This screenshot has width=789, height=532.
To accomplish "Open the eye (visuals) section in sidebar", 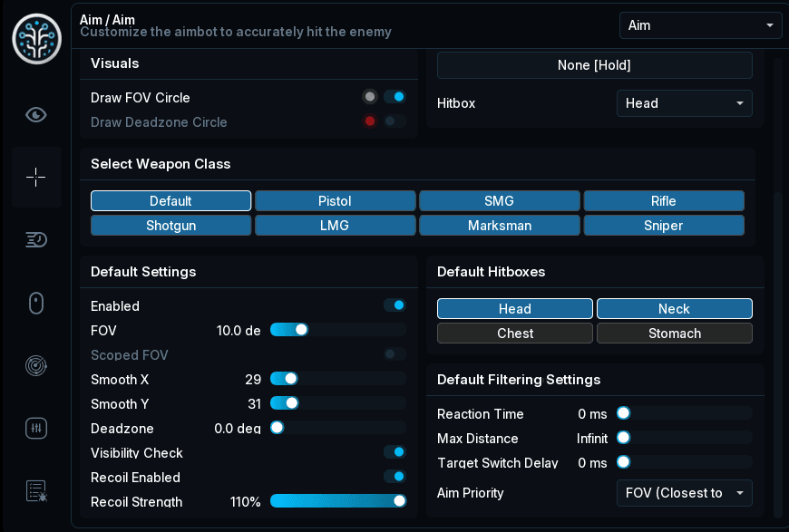I will pos(36,114).
